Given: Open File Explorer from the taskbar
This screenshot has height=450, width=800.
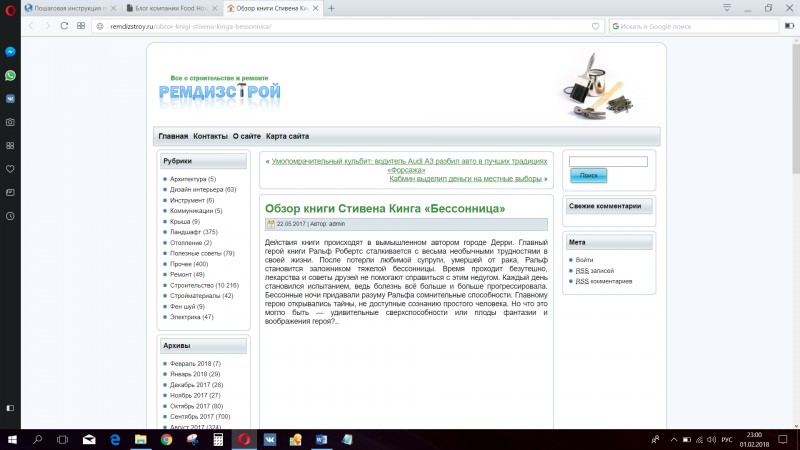Looking at the screenshot, I should 141,439.
